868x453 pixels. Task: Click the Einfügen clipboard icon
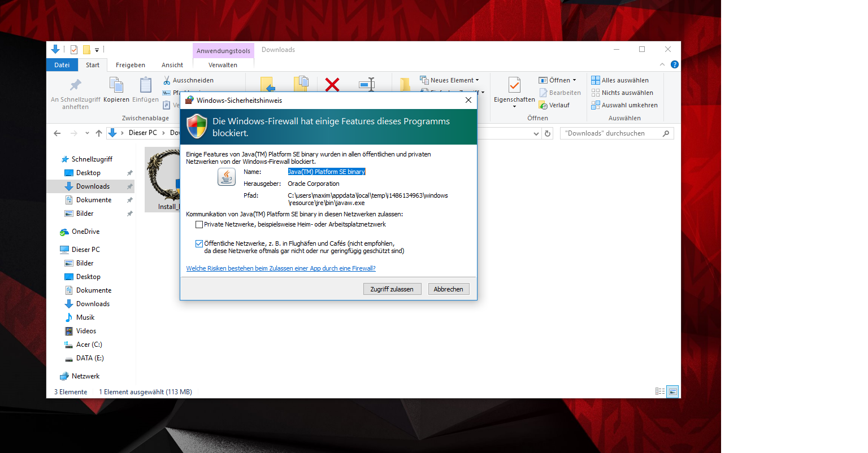click(146, 85)
